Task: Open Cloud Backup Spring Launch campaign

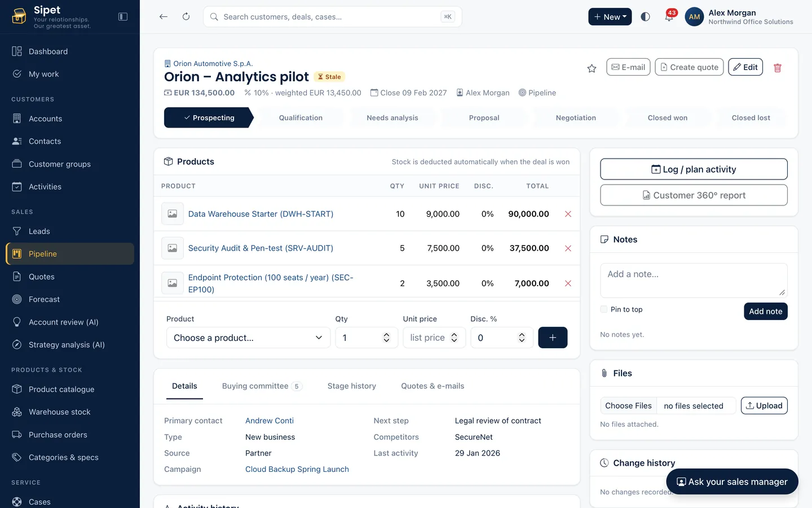Action: [x=297, y=469]
